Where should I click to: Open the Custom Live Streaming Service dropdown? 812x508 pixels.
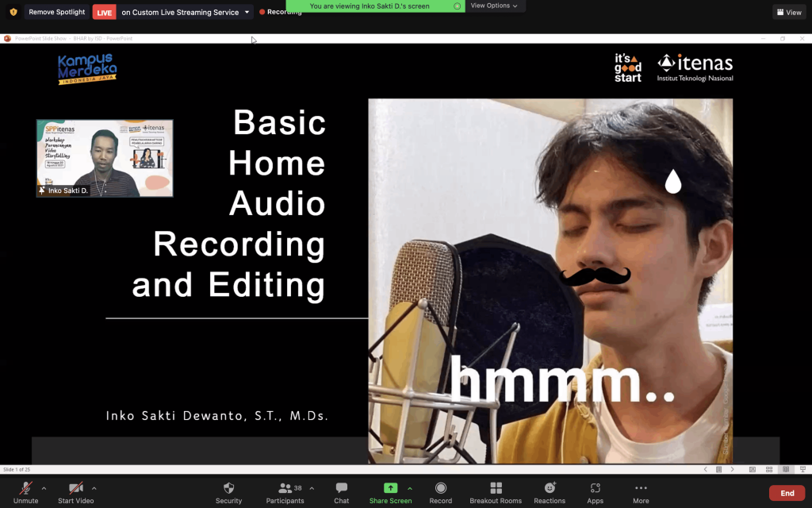coord(247,12)
